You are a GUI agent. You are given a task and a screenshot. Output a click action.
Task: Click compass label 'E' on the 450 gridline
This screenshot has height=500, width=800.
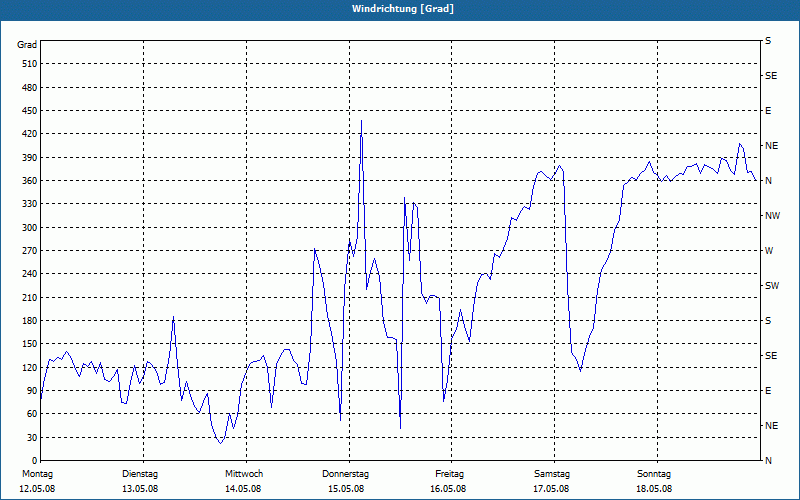tap(768, 111)
